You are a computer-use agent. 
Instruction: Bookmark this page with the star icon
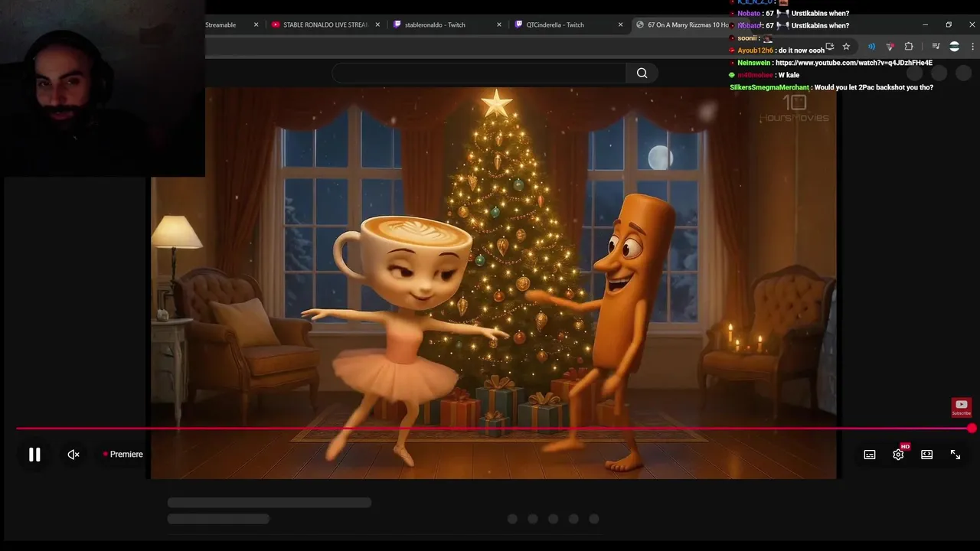(x=846, y=47)
